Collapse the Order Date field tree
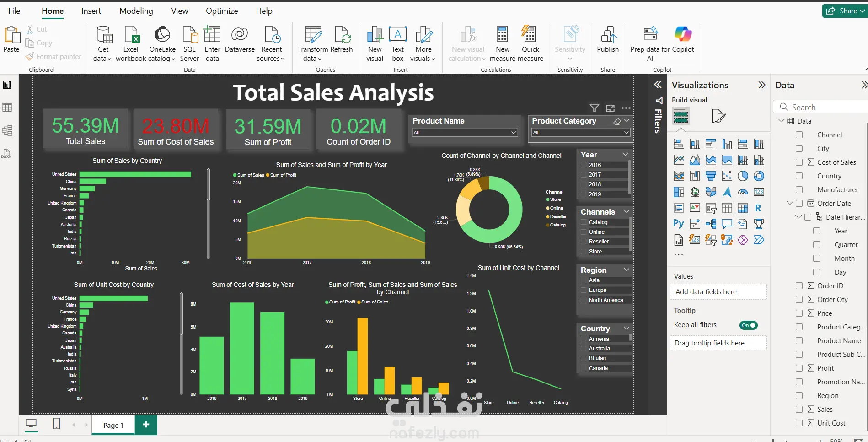This screenshot has width=868, height=442. [789, 203]
